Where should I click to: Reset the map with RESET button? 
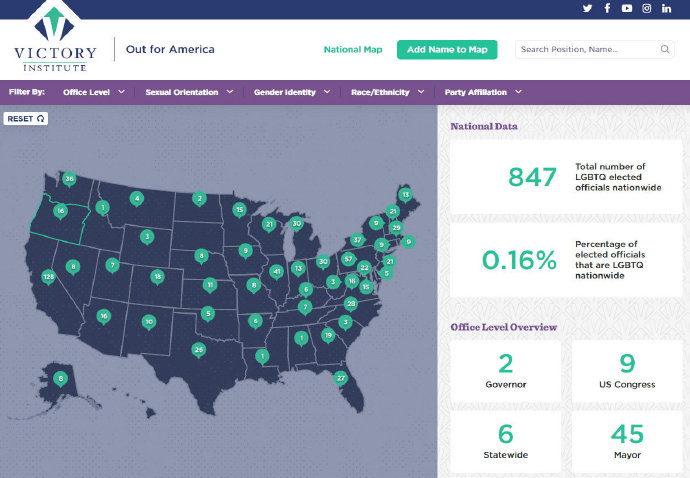coord(26,118)
